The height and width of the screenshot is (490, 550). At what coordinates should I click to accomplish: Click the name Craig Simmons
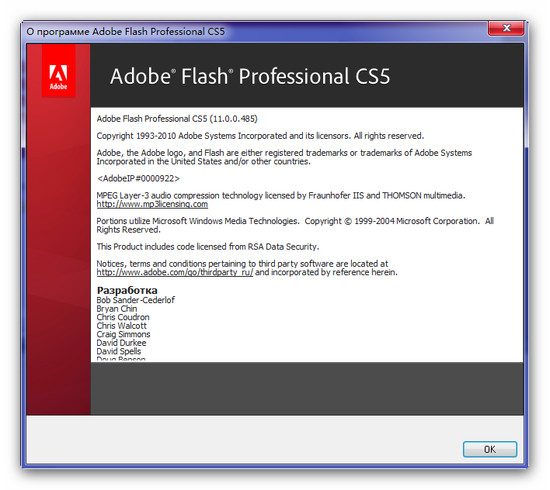[123, 334]
